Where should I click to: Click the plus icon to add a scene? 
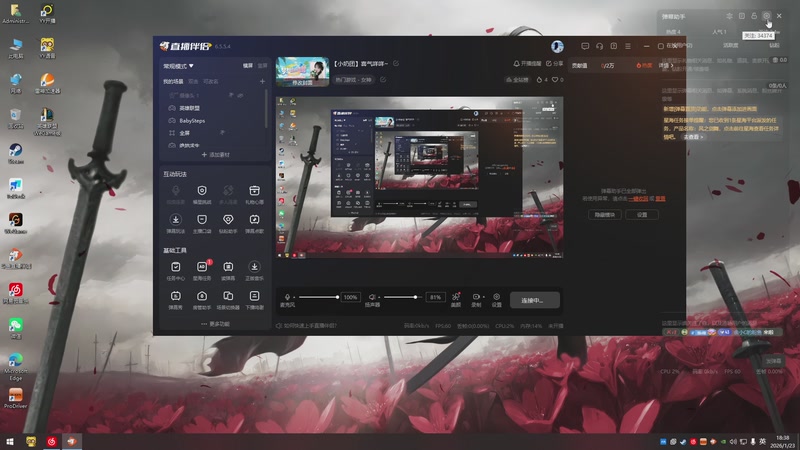point(262,81)
